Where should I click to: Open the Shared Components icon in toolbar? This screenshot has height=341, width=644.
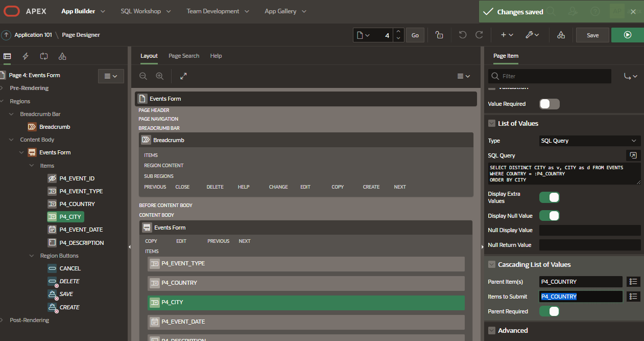click(x=561, y=35)
